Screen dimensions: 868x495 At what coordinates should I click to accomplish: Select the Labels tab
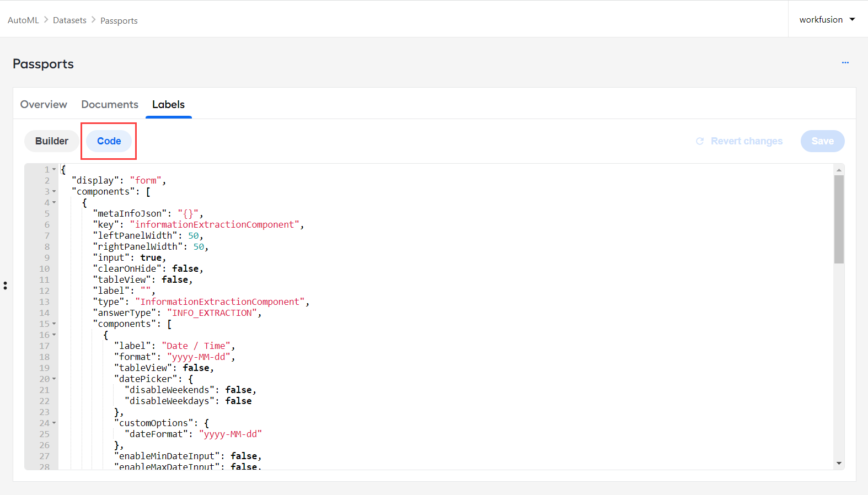coord(168,105)
